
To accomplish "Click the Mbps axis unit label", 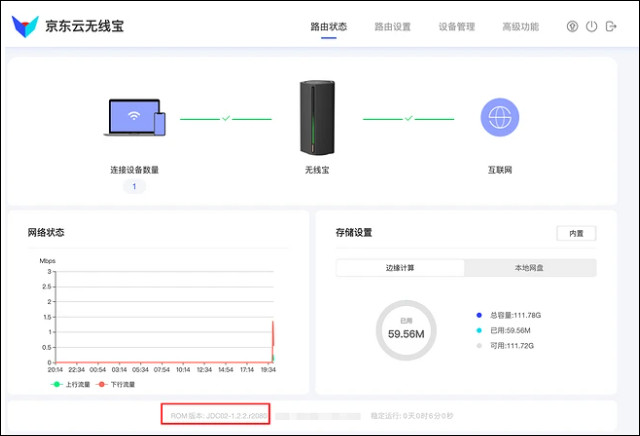I will pyautogui.click(x=47, y=260).
